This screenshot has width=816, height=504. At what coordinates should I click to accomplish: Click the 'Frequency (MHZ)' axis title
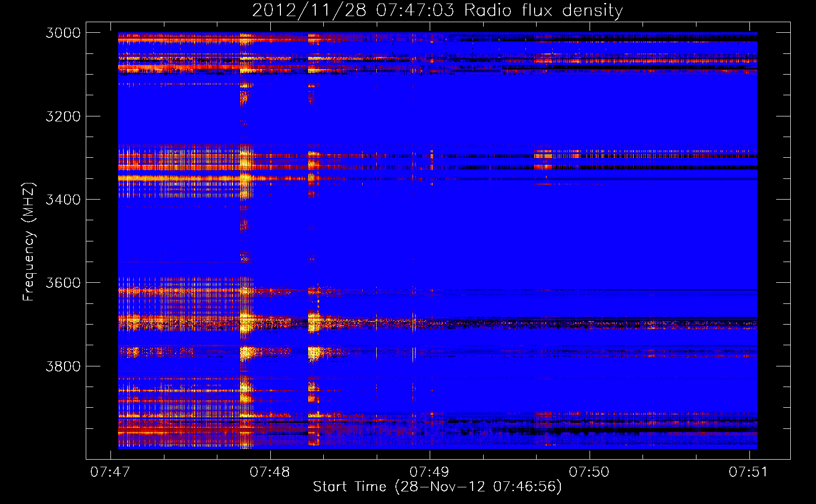[29, 242]
